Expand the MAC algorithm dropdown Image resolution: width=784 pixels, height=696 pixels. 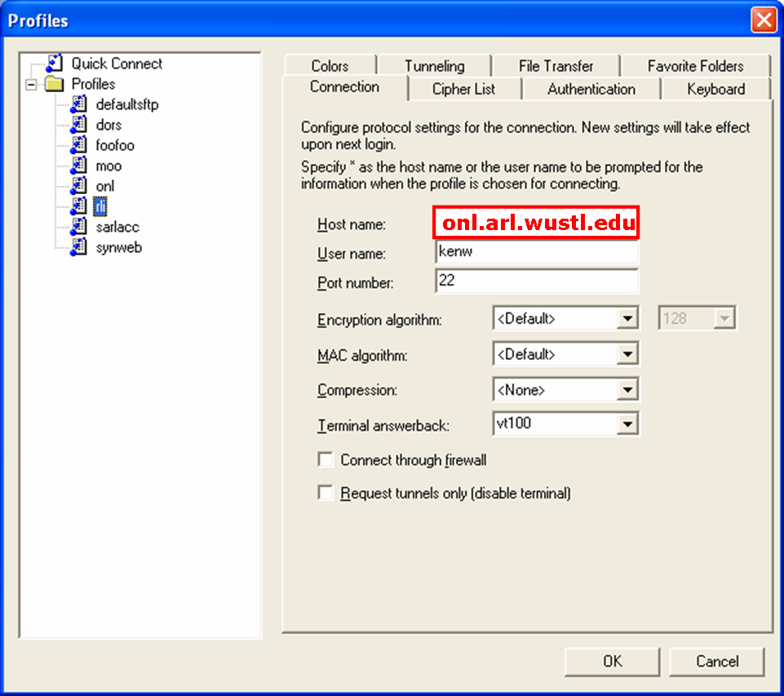(627, 355)
